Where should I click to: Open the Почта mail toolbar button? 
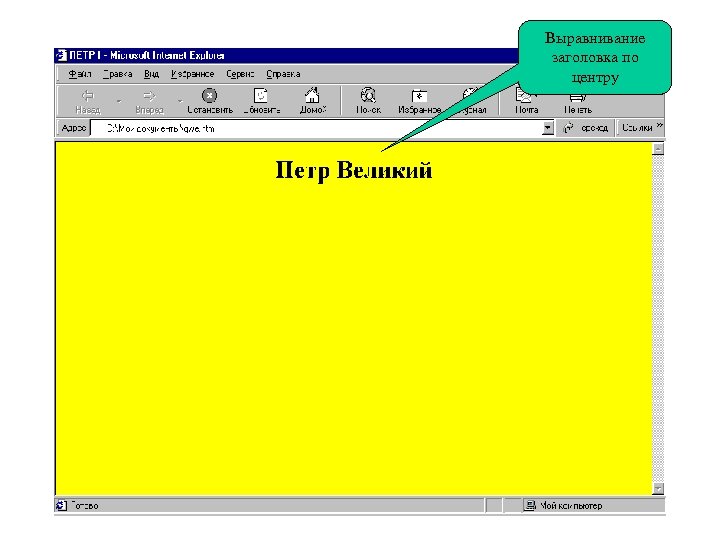click(x=526, y=101)
